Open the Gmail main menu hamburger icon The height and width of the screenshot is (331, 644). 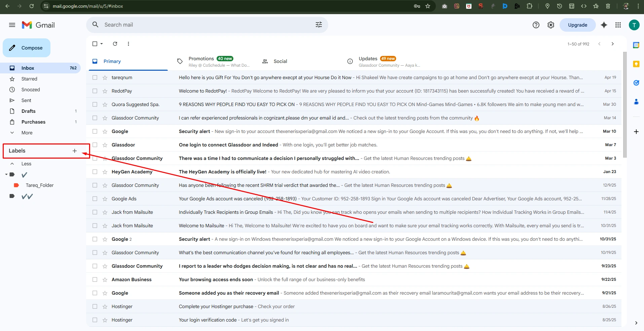[12, 25]
